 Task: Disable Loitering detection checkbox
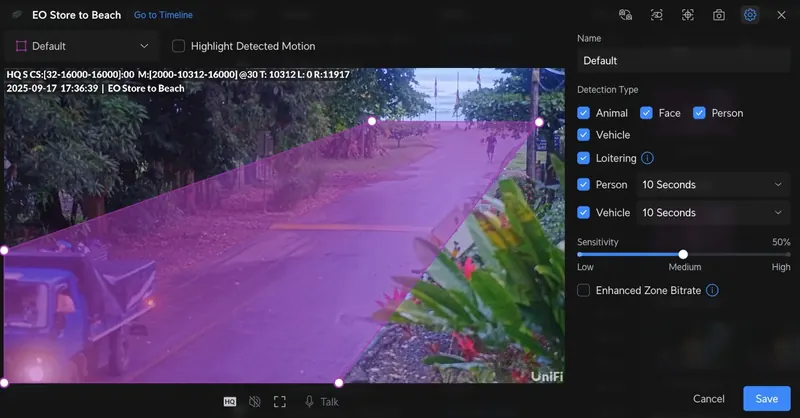pos(583,158)
